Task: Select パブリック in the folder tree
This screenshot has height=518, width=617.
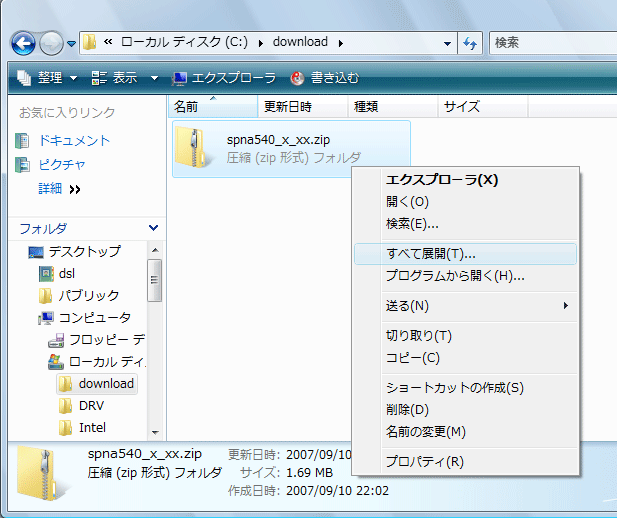Action: click(89, 295)
